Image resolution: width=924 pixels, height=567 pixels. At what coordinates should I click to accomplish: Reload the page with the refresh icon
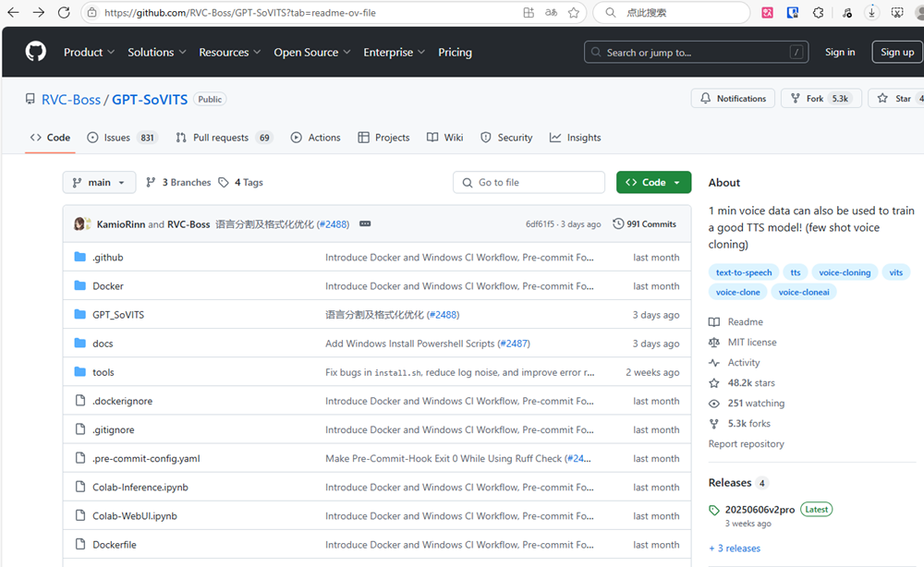coord(64,12)
